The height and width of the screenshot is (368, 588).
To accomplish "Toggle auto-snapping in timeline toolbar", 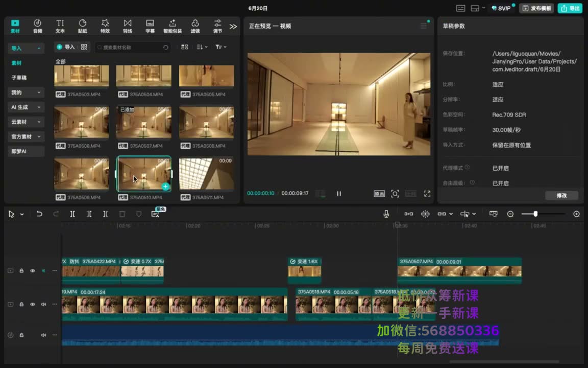I will pos(425,214).
